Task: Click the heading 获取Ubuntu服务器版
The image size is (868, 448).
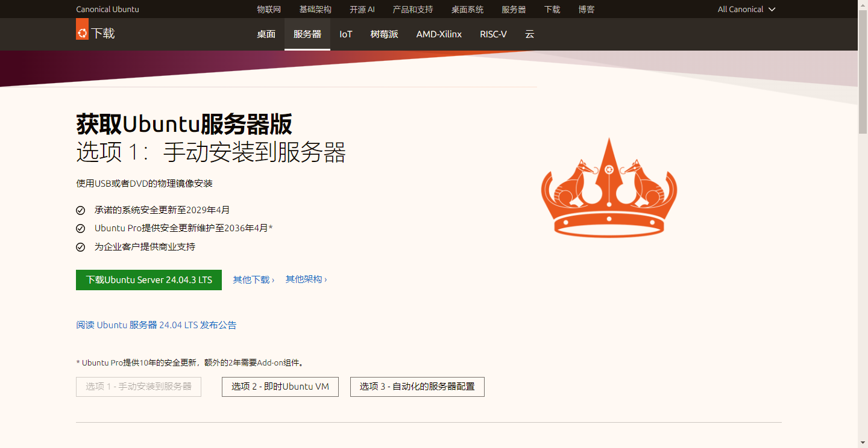Action: 184,125
